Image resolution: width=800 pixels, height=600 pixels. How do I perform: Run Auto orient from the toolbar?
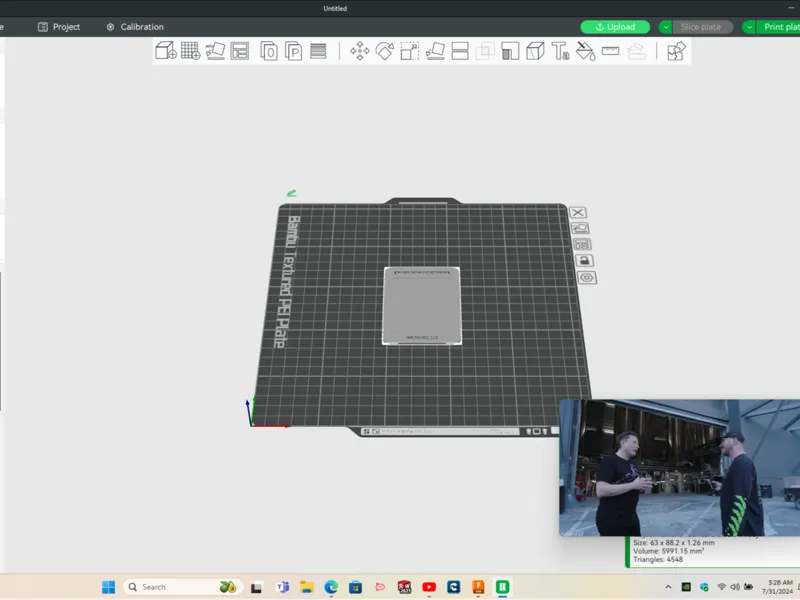point(215,51)
